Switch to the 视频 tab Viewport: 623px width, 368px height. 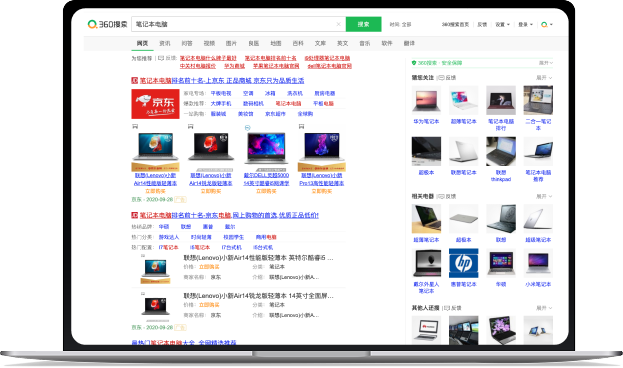209,43
